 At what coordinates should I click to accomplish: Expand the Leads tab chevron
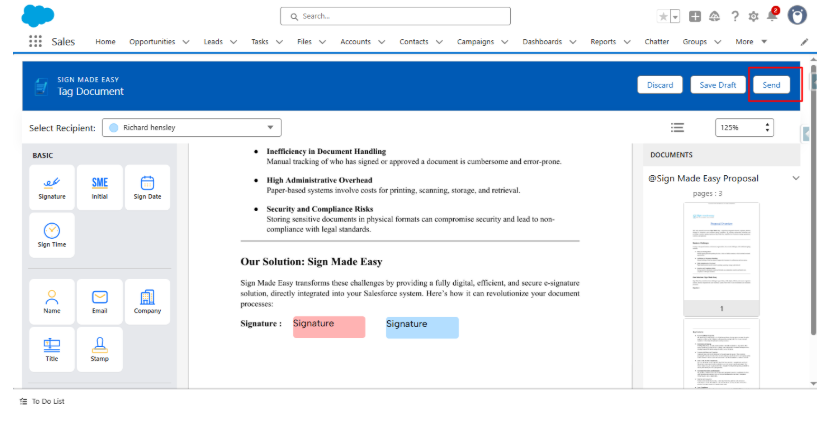tap(233, 42)
